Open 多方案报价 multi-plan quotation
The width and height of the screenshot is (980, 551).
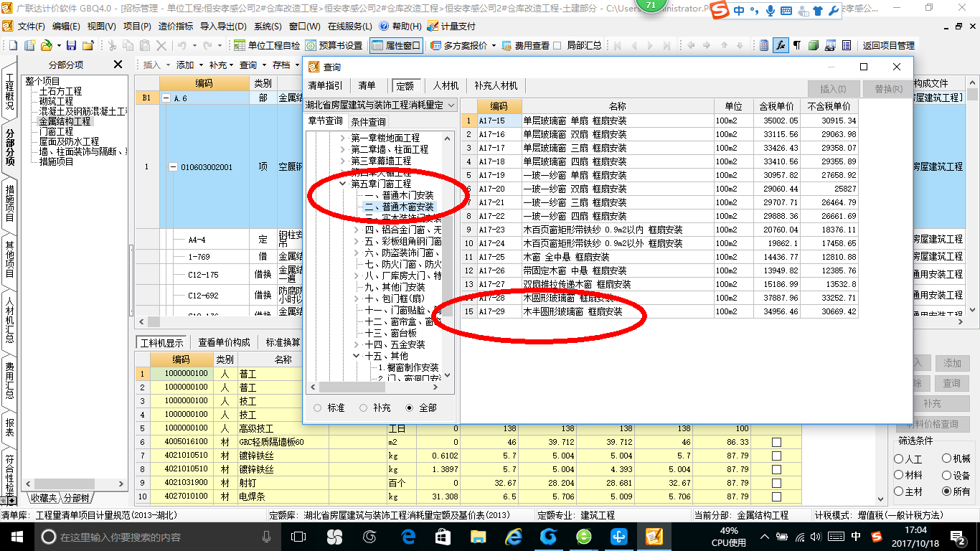[463, 45]
